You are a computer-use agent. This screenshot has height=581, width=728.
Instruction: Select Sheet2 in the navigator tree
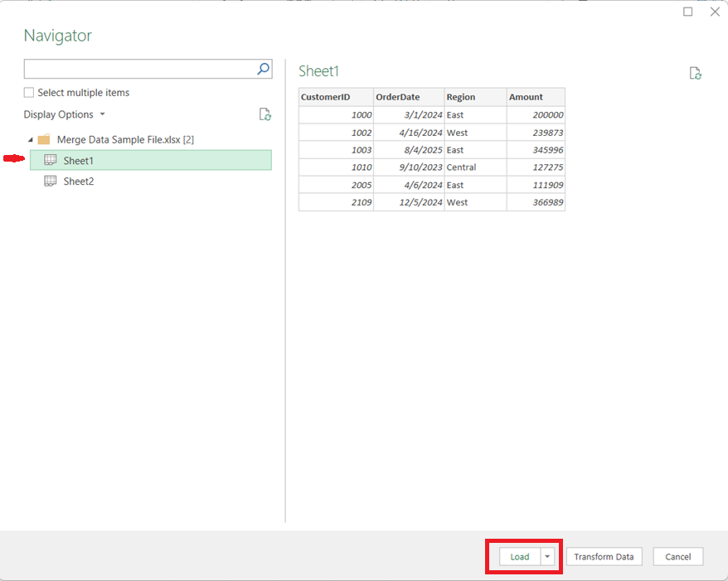coord(79,181)
